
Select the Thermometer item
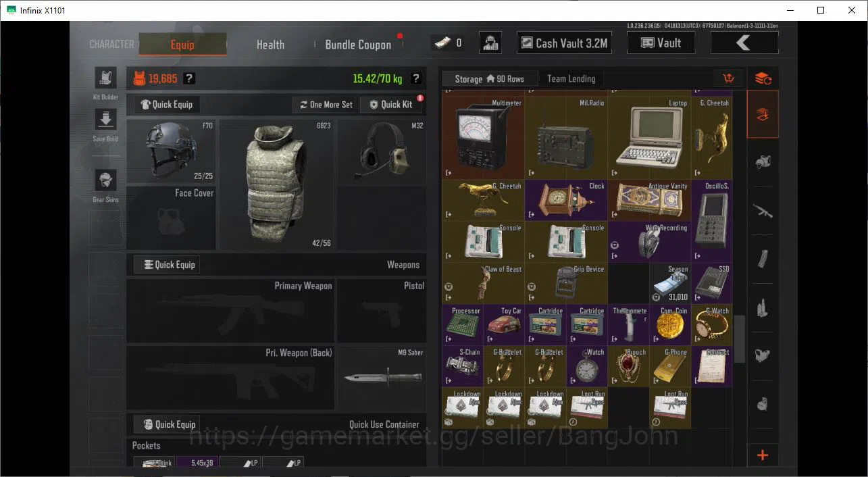[x=629, y=324]
